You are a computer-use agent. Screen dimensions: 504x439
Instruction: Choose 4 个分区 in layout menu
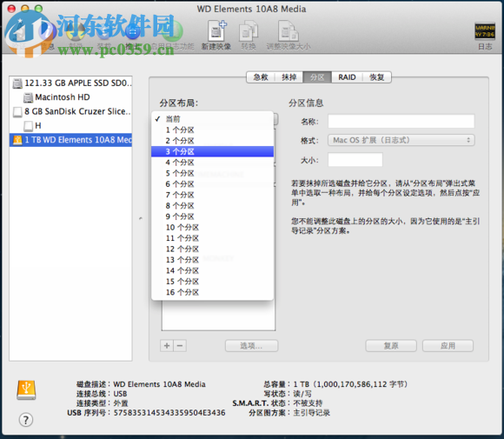coord(213,163)
